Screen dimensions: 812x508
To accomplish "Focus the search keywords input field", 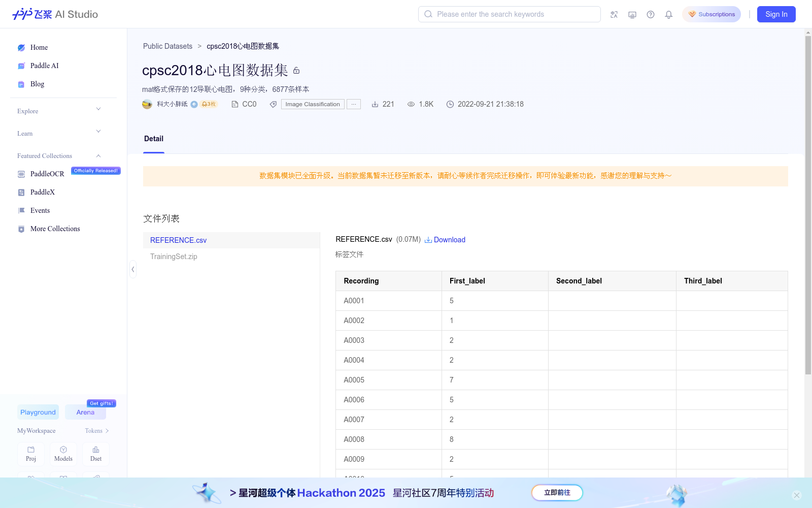I will coord(510,14).
